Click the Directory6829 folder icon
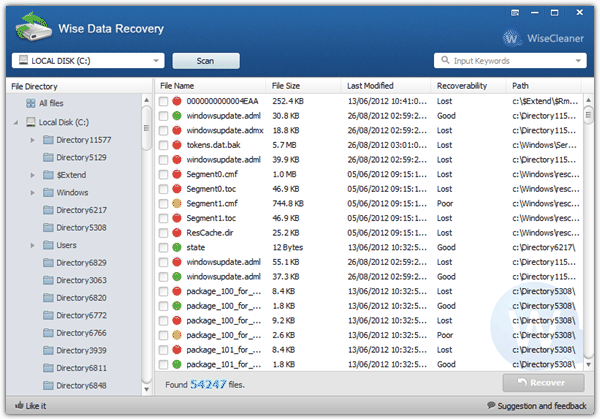The width and height of the screenshot is (600, 419). tap(48, 262)
